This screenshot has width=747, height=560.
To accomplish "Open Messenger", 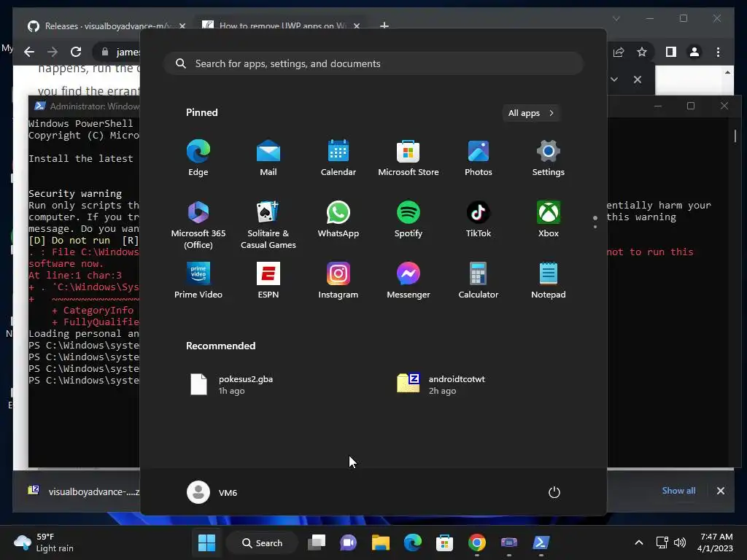I will (409, 281).
